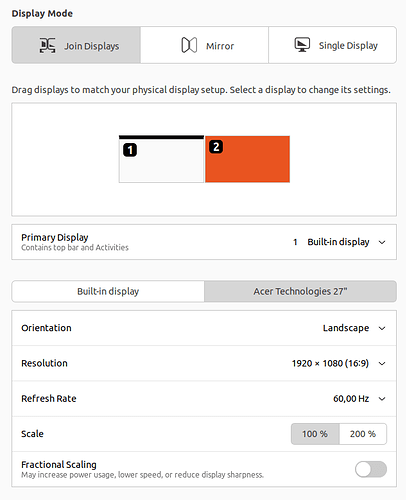Switch to Acer Technologies 27" tab

pos(300,291)
